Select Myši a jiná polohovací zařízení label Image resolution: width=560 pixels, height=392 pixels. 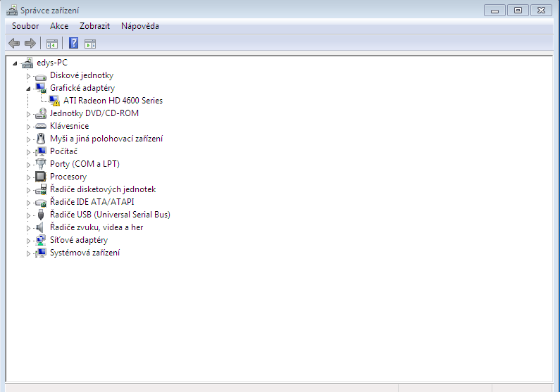click(106, 139)
